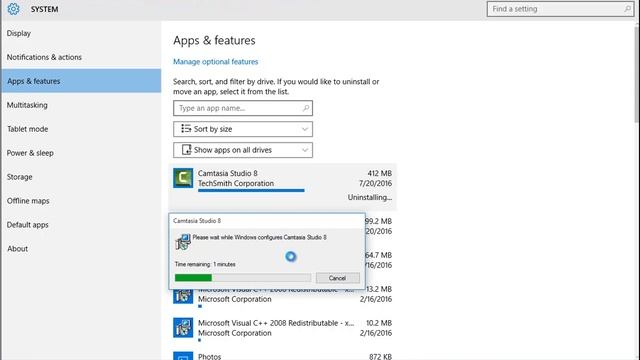Screen dimensions: 640x360
Task: Open Storage settings
Action: [x=19, y=177]
